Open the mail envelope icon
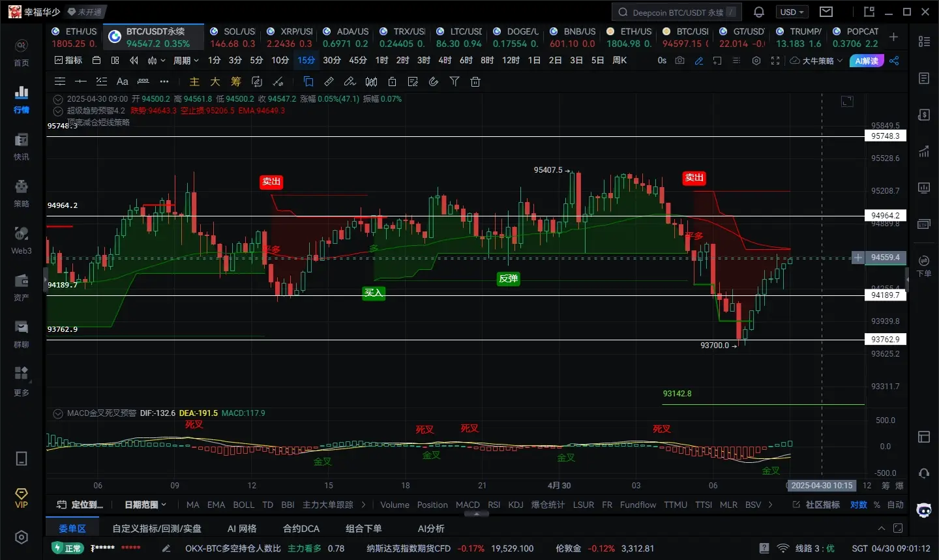939x560 pixels. pyautogui.click(x=826, y=12)
